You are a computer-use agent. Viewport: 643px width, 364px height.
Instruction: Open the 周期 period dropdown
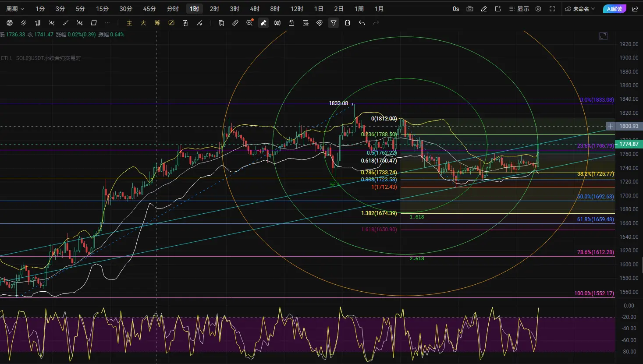point(15,9)
